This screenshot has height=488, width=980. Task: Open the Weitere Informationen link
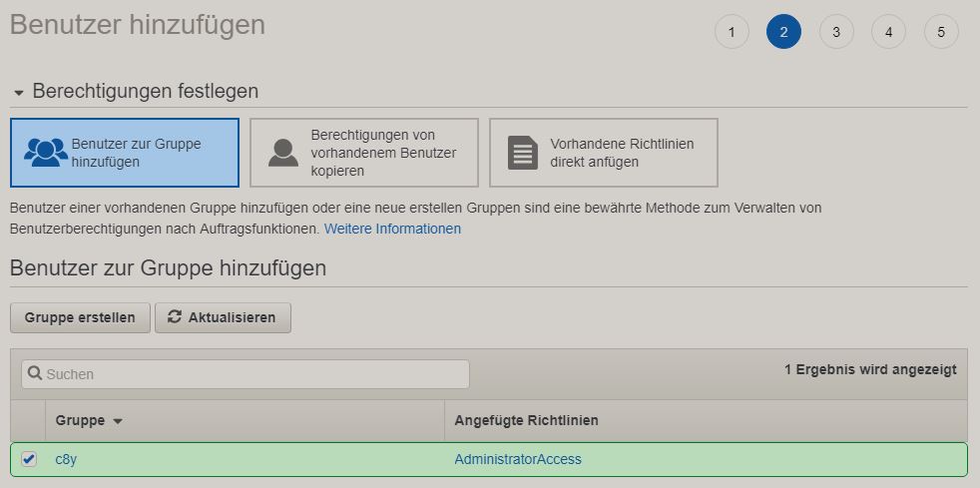(392, 229)
